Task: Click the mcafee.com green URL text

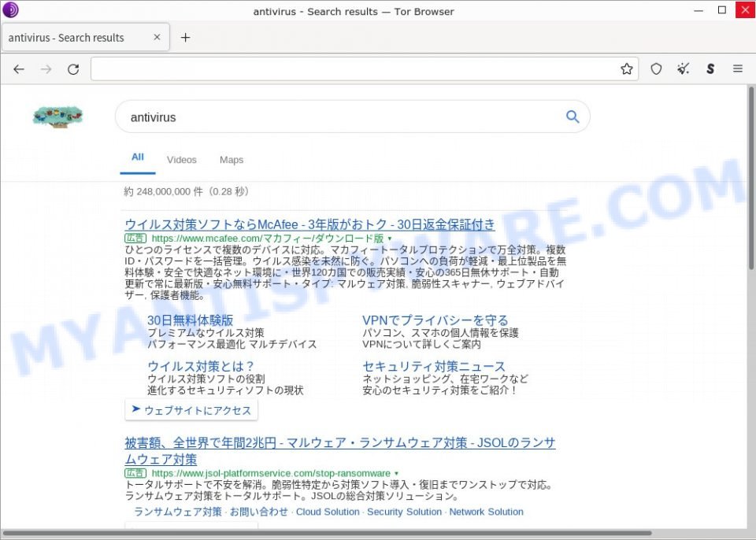Action: point(268,239)
